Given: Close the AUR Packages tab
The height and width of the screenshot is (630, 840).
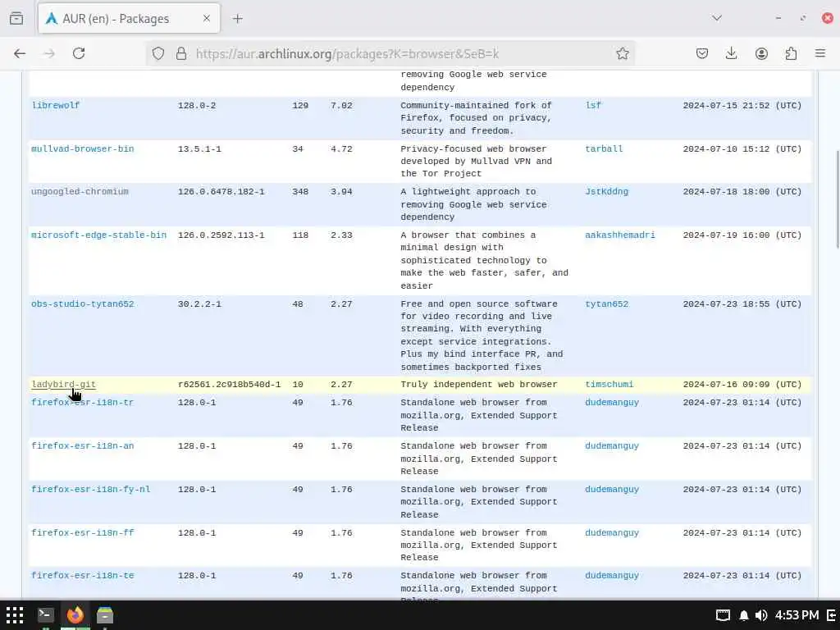Looking at the screenshot, I should tap(207, 19).
